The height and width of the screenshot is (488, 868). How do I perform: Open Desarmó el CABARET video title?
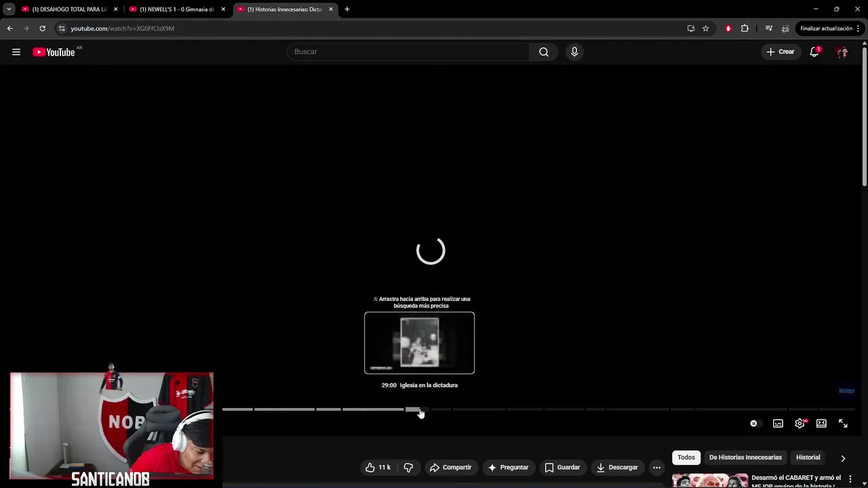point(796,481)
